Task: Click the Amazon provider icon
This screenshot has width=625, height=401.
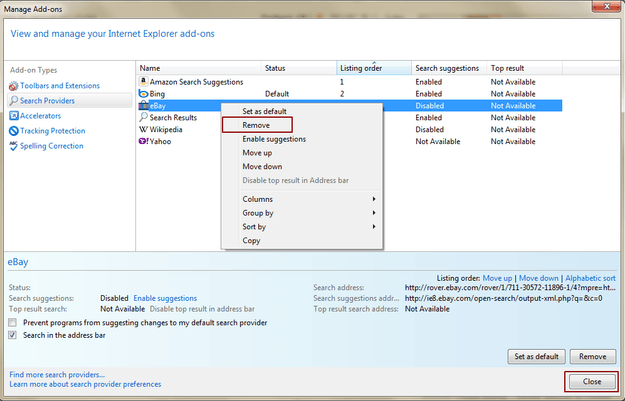Action: (143, 81)
